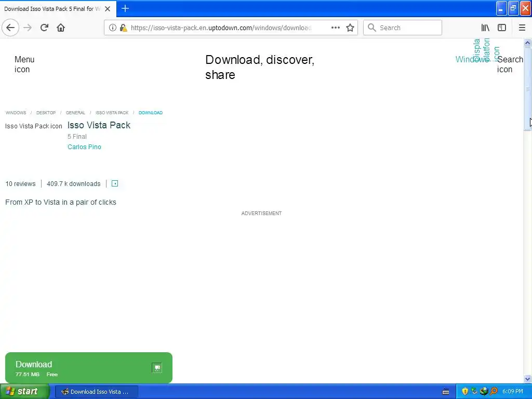This screenshot has height=399, width=532.
Task: Click the security shield tray icon
Action: 465,392
